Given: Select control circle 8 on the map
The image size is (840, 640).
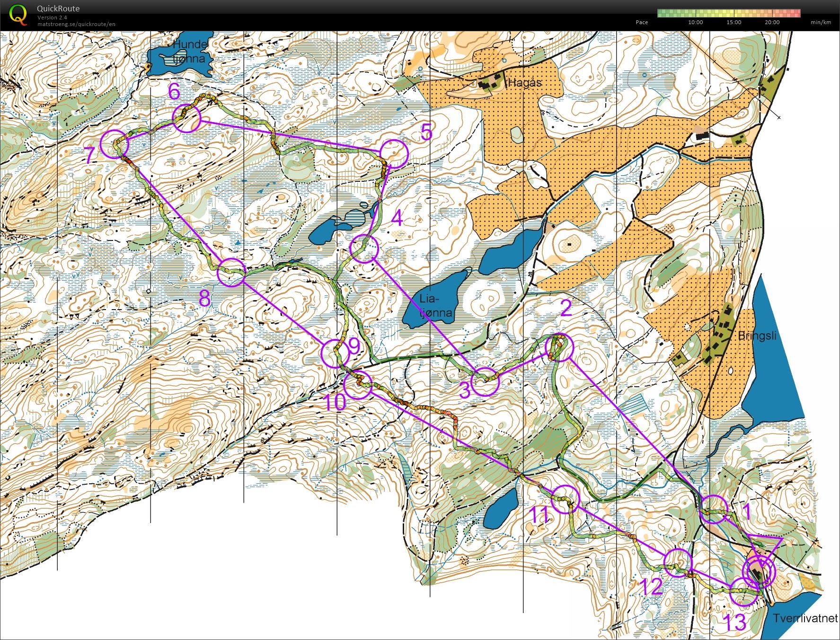Looking at the screenshot, I should click(x=231, y=272).
